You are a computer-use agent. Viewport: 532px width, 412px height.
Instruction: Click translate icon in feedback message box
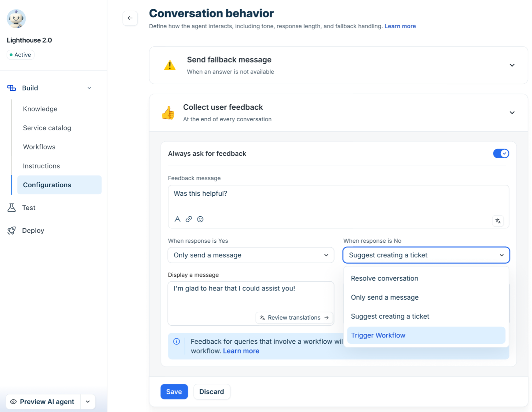coord(498,221)
